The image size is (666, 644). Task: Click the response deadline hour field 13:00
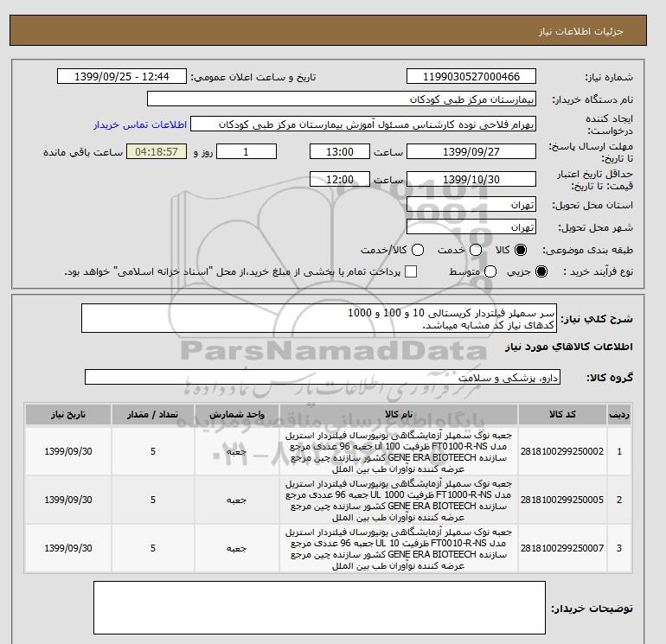coord(340,151)
